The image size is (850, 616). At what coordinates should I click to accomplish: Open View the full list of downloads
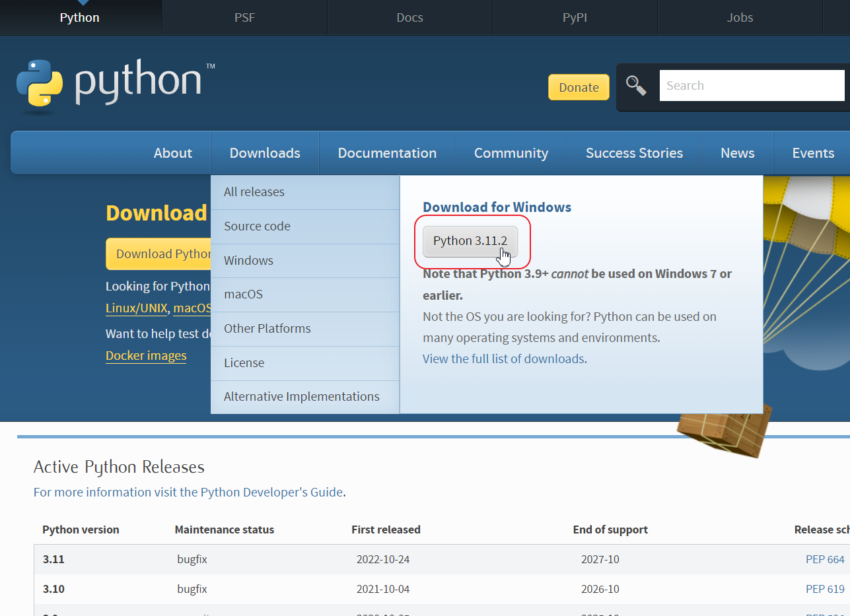[503, 359]
